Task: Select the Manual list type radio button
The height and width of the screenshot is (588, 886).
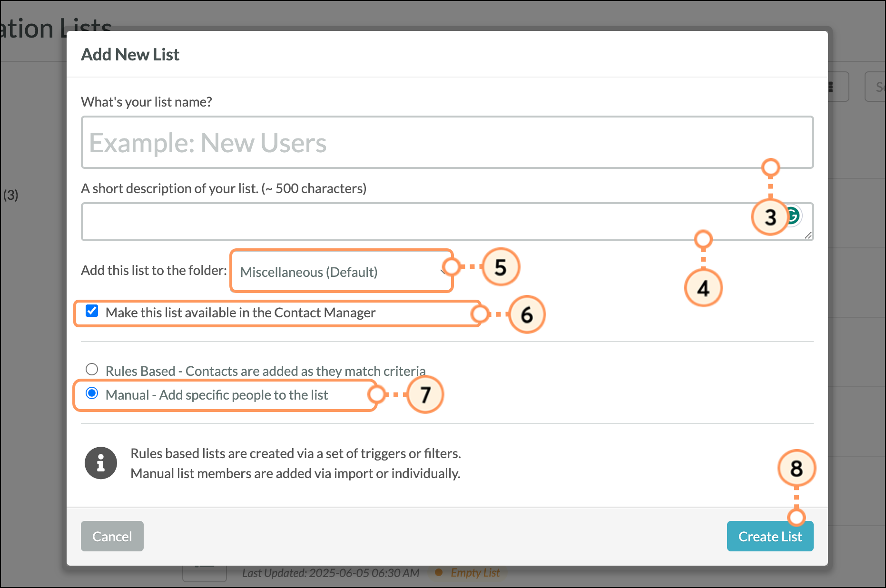Action: coord(92,393)
